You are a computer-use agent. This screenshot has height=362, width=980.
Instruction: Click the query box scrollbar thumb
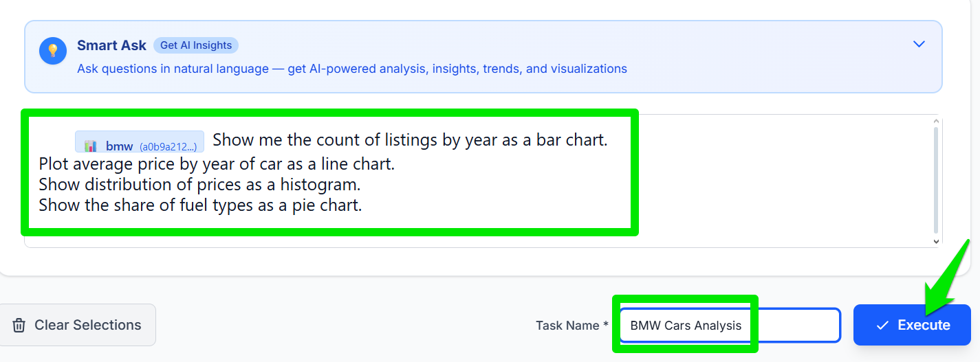(935, 179)
